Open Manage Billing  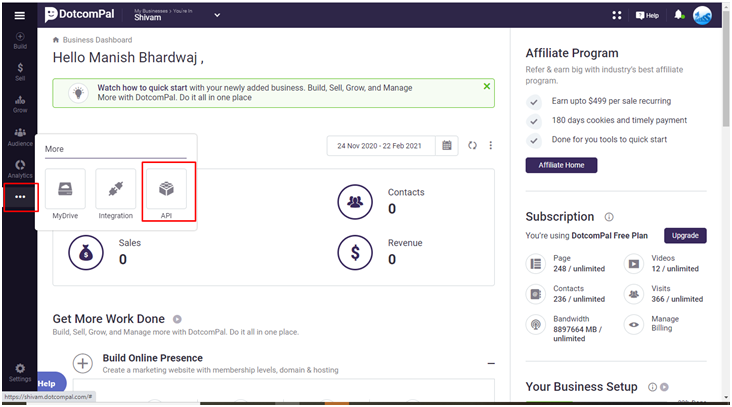tap(665, 323)
